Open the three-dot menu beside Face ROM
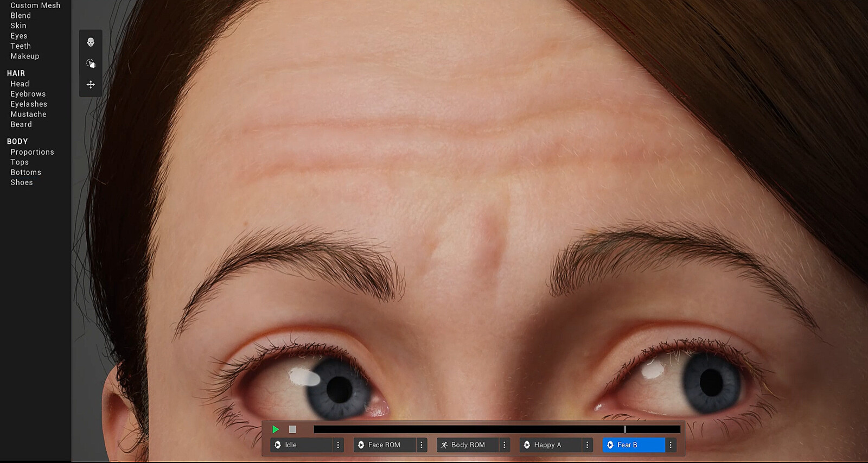868x463 pixels. pyautogui.click(x=422, y=445)
